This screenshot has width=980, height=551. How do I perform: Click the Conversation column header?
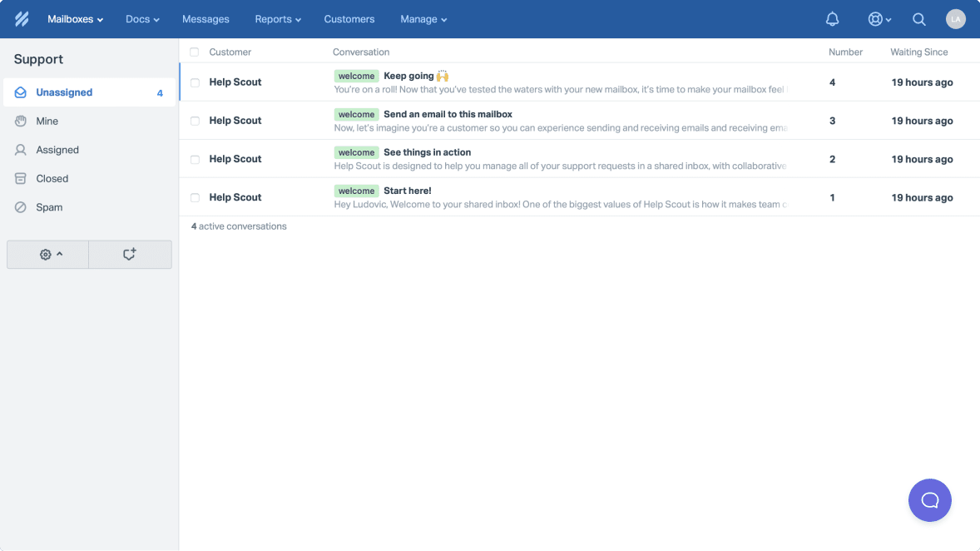[361, 52]
